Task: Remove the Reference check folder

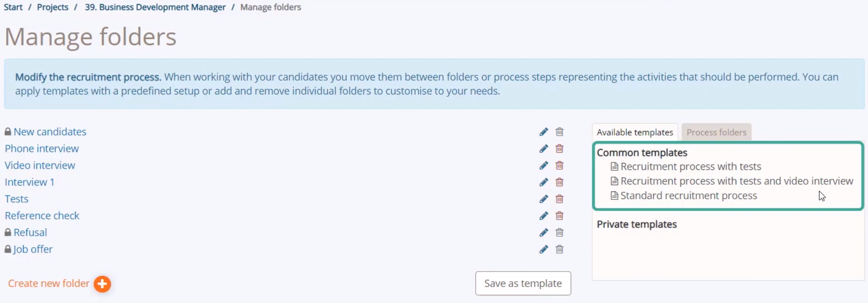Action: [x=559, y=216]
